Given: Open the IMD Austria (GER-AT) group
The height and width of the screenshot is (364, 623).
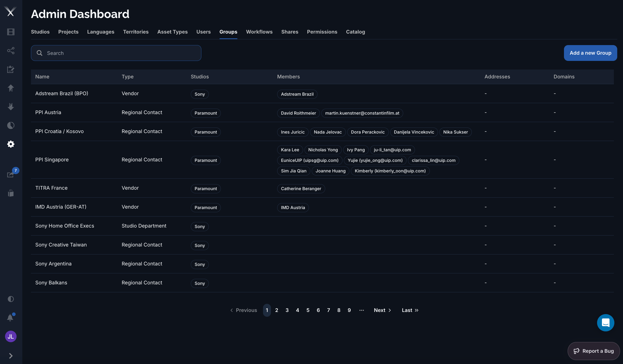Looking at the screenshot, I should (61, 207).
